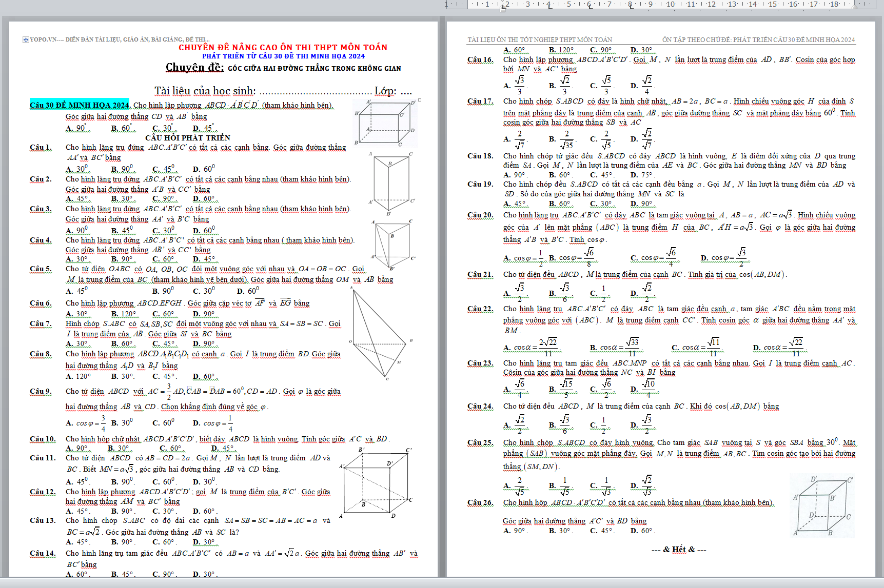Click the 'Câu 24.' question label

click(480, 407)
